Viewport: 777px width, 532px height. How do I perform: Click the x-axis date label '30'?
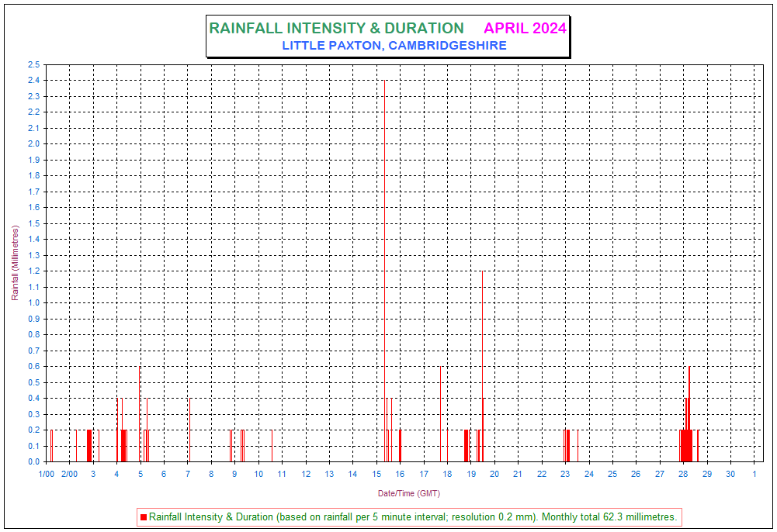730,474
